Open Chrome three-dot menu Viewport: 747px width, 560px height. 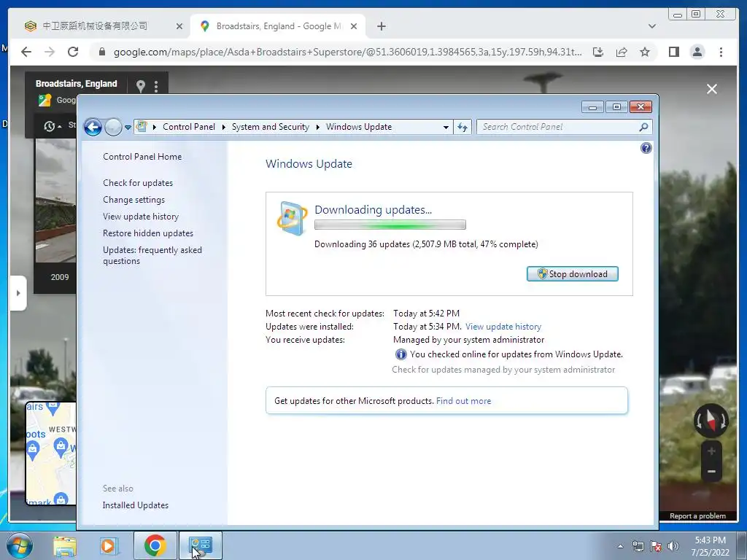pyautogui.click(x=721, y=52)
